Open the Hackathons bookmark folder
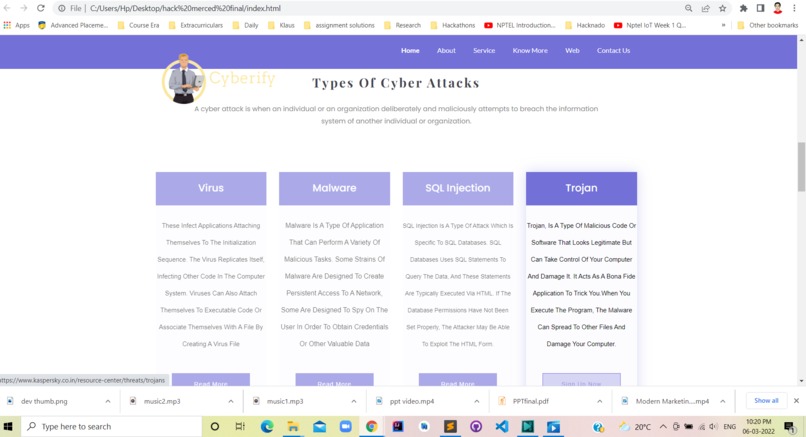Image resolution: width=806 pixels, height=437 pixels. (x=452, y=25)
